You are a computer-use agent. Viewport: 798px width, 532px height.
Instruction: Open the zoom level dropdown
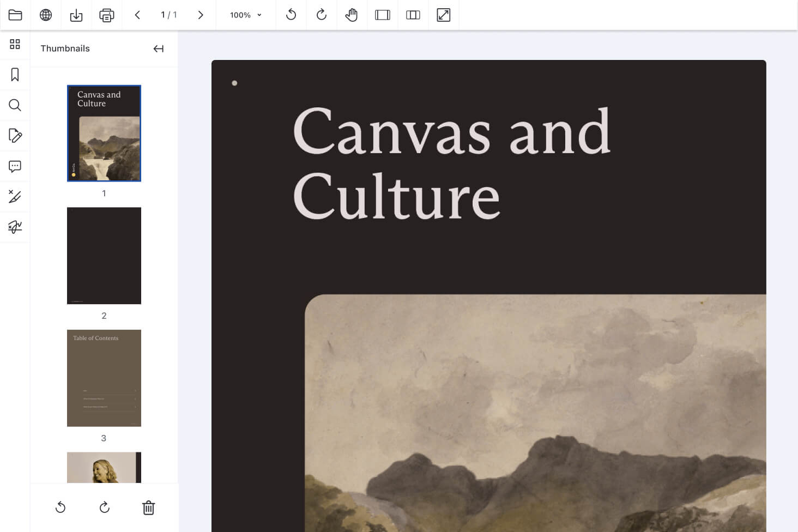(245, 15)
